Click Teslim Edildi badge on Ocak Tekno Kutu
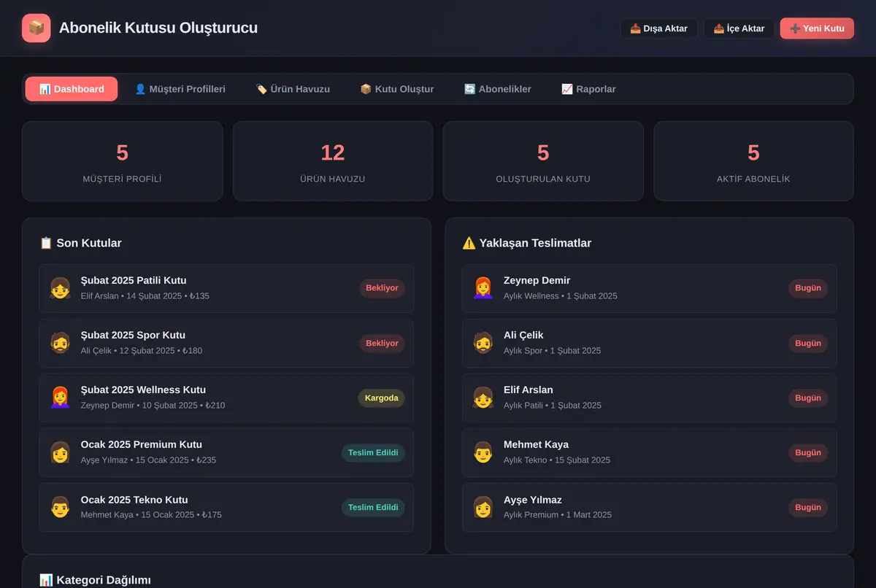Viewport: 876px width, 588px height. click(x=373, y=508)
